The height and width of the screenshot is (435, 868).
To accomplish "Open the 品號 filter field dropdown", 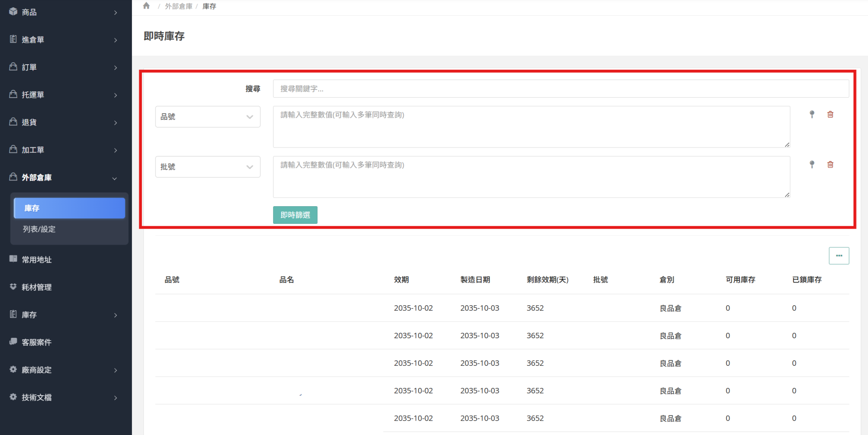I will pyautogui.click(x=208, y=117).
